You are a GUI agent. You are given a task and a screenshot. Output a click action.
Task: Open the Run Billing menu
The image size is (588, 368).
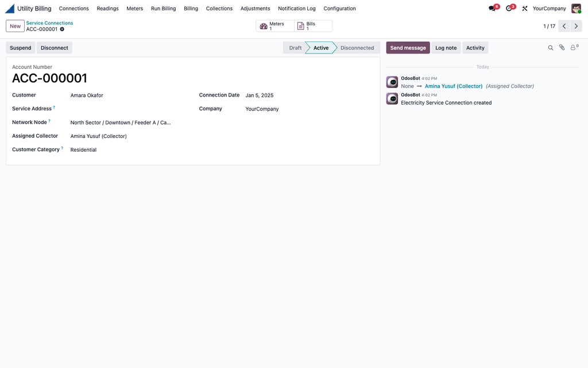pos(163,8)
